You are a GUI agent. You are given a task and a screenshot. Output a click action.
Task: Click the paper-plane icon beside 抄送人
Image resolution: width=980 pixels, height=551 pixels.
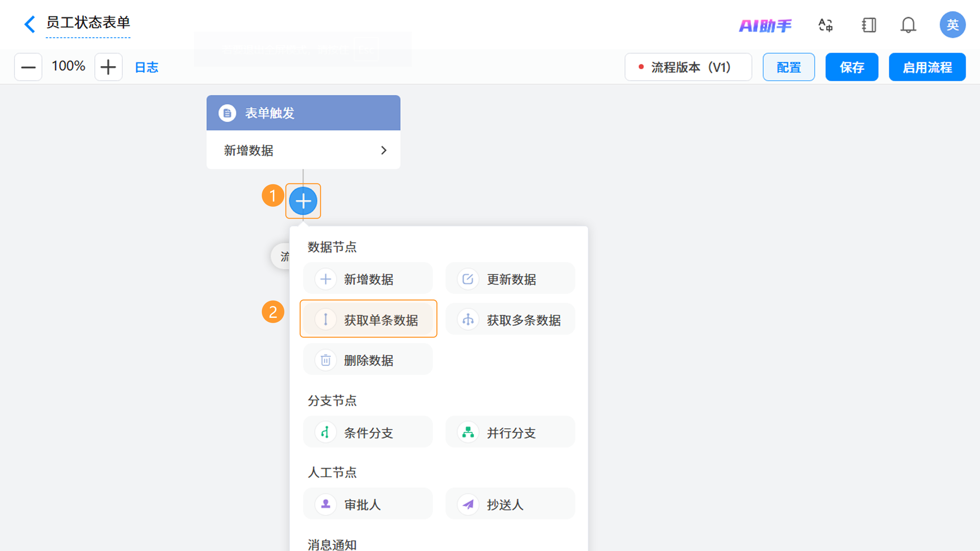pyautogui.click(x=468, y=504)
